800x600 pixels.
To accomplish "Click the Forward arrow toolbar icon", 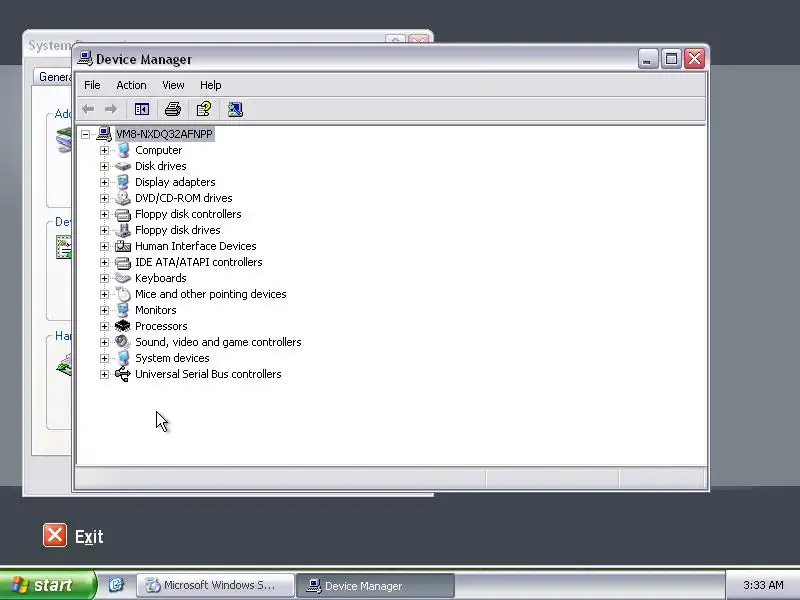I will point(111,109).
